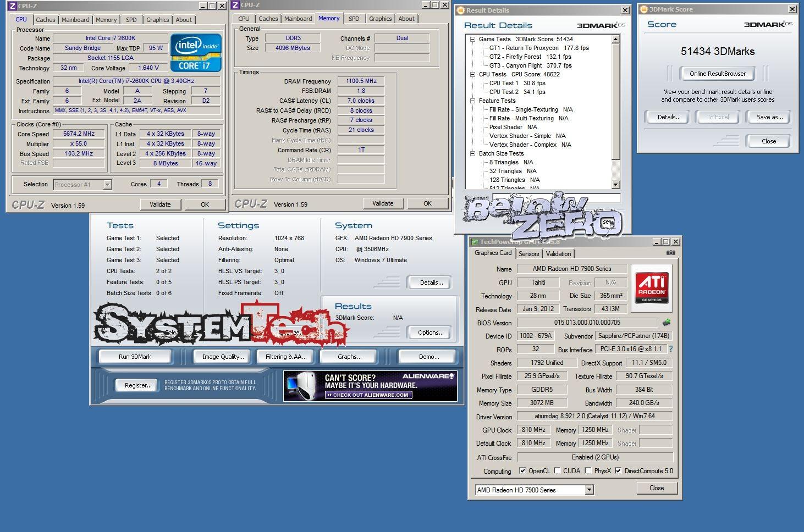Image resolution: width=804 pixels, height=532 pixels.
Task: Switch to Graphics tab in memory CPU-Z window
Action: (381, 19)
